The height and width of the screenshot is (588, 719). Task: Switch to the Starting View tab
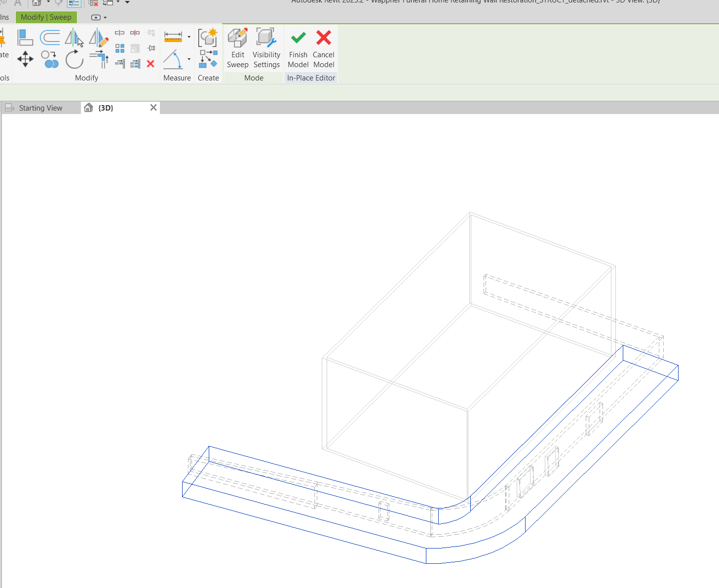(x=41, y=108)
